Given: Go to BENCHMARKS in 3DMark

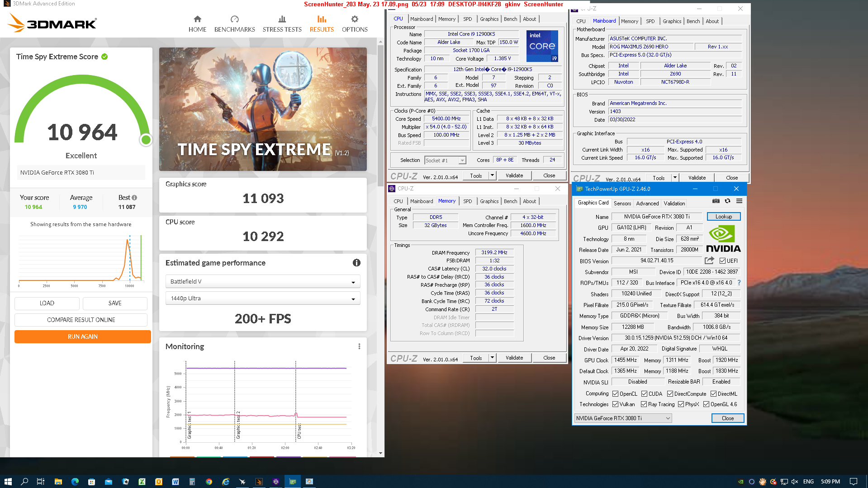Looking at the screenshot, I should coord(234,24).
